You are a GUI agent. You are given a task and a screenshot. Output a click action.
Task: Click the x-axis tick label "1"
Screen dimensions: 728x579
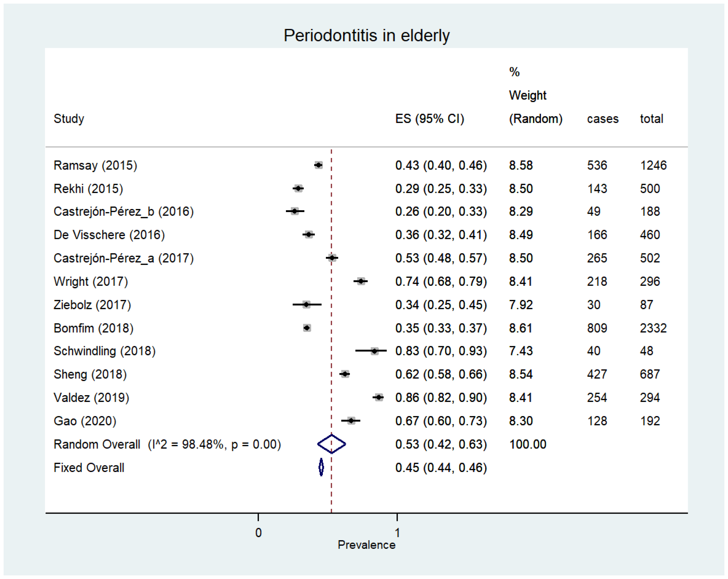point(397,533)
